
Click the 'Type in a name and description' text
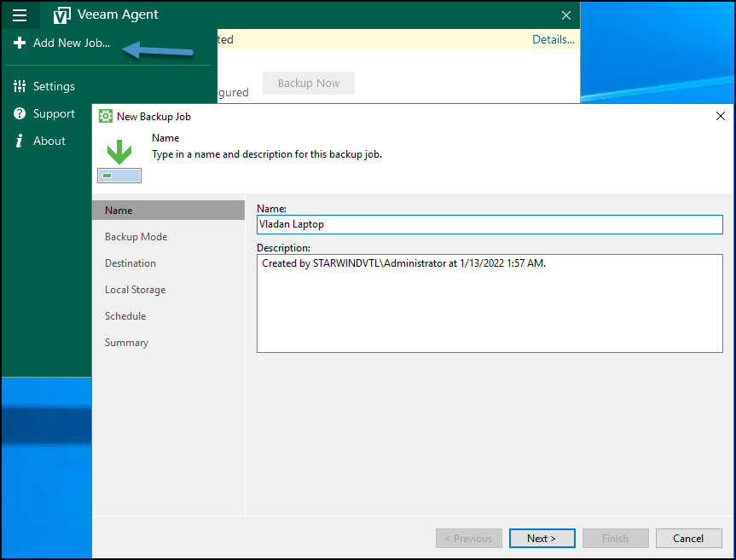point(267,154)
